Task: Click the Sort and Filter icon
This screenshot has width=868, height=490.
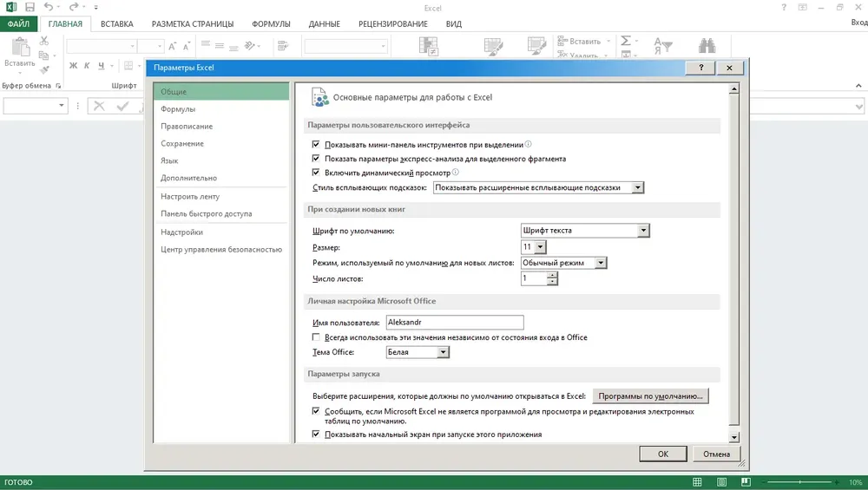Action: [663, 46]
